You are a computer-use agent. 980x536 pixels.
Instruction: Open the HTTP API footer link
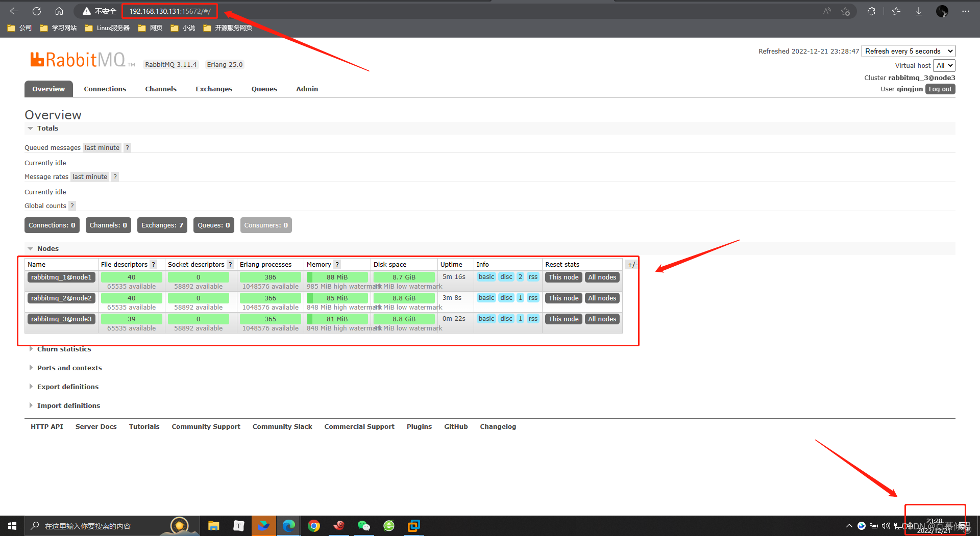point(47,427)
